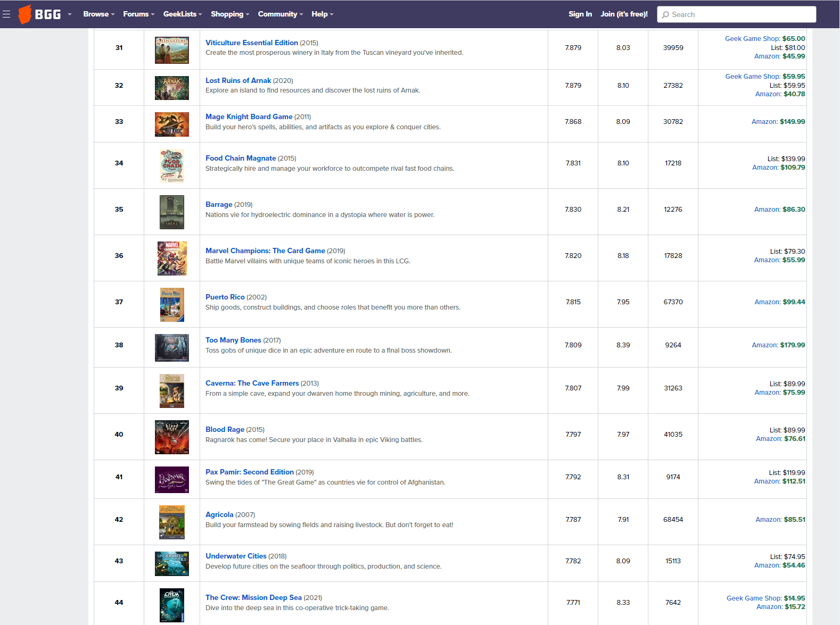Click Amazon $179.99 for Too Many Bones
Viewport: 840px width, 625px height.
778,345
